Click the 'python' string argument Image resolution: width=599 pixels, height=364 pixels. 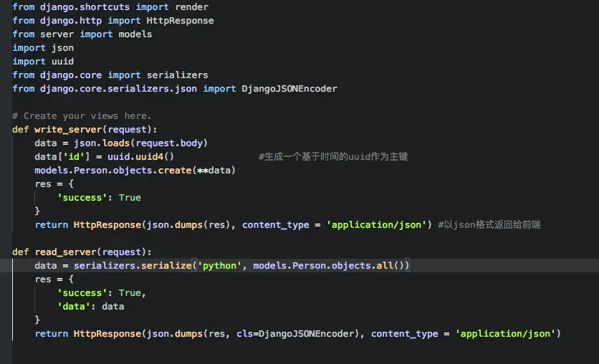220,266
